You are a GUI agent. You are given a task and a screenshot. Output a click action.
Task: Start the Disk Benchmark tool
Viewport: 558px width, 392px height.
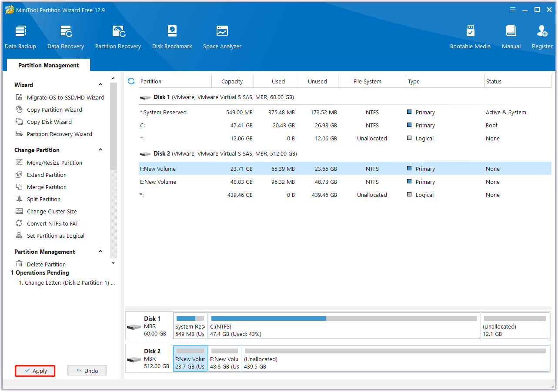pos(172,37)
